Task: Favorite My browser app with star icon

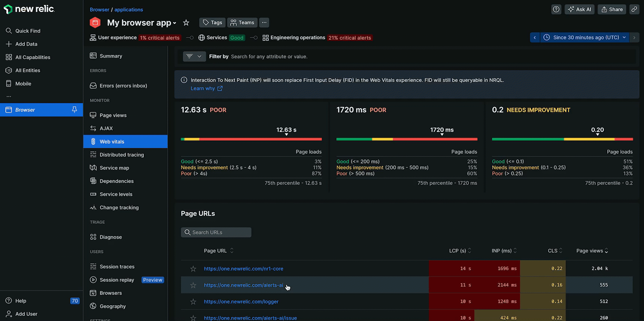Action: [186, 23]
